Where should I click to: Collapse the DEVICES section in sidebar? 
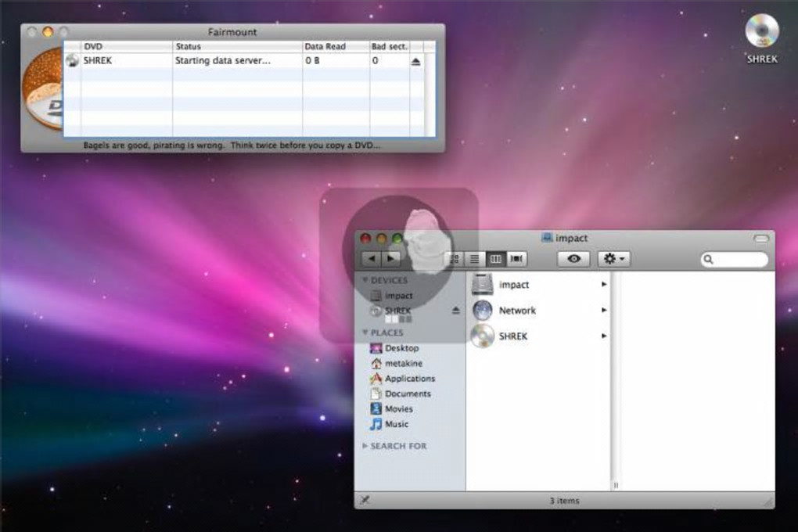click(365, 280)
